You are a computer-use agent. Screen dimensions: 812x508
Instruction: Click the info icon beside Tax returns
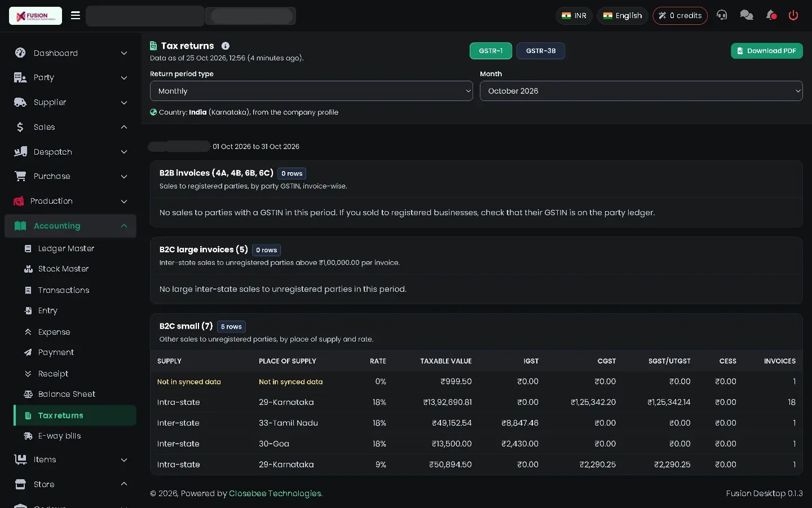point(226,46)
